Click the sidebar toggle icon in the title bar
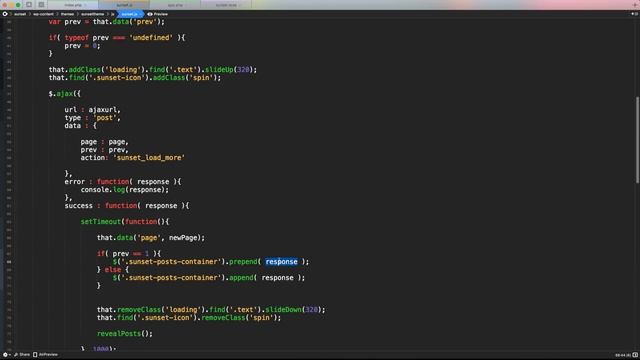Viewport: 640px width, 360px height. [x=29, y=5]
